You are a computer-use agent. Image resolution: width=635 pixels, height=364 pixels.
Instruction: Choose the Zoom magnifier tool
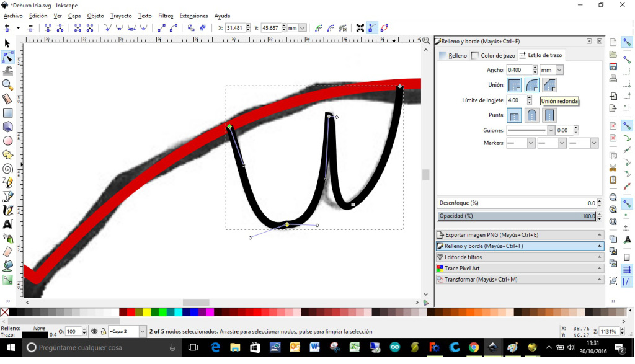point(7,84)
